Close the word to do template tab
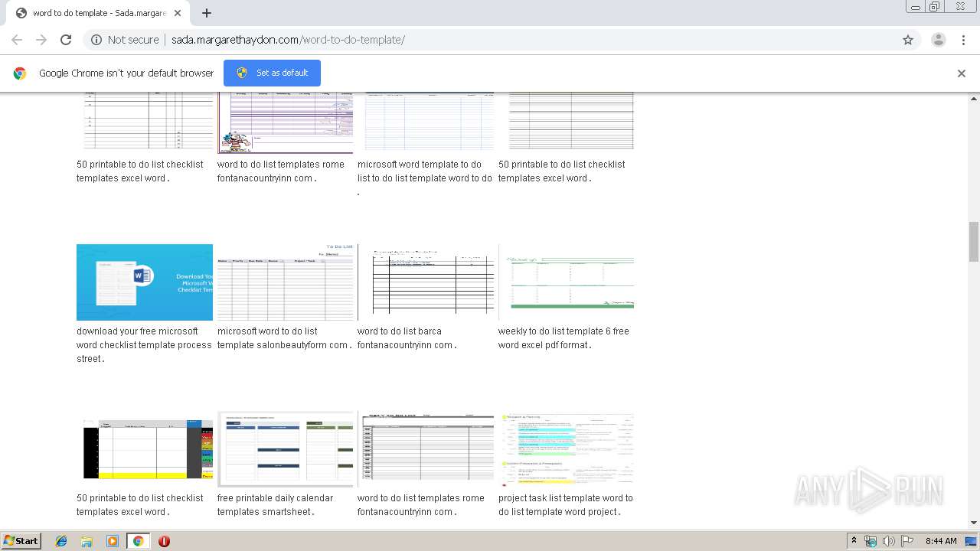Image resolution: width=980 pixels, height=551 pixels. pos(178,13)
